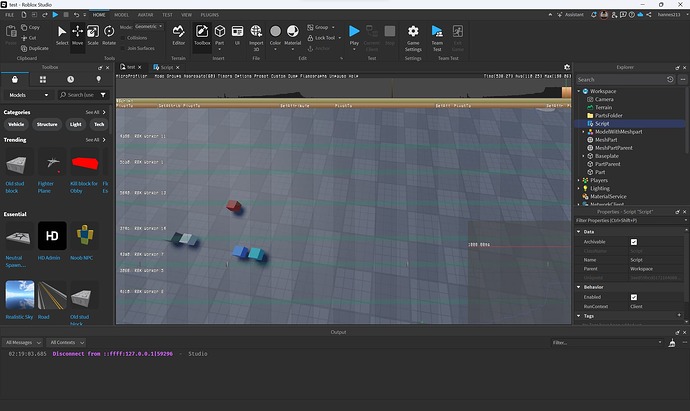Open the Material picker
Image resolution: width=690 pixels, height=411 pixels.
click(293, 35)
